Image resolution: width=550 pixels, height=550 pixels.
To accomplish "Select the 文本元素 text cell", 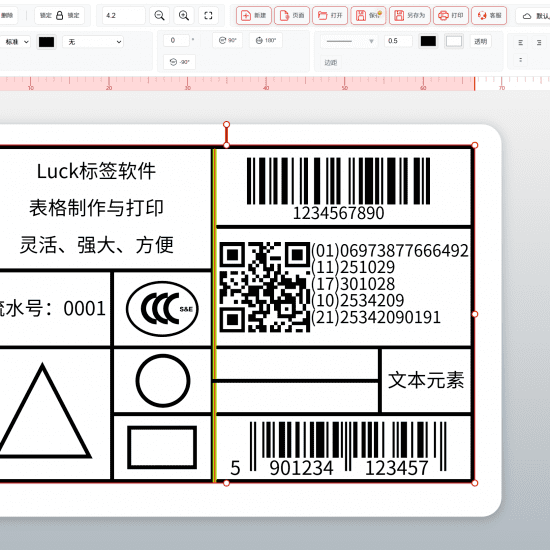I will point(426,380).
